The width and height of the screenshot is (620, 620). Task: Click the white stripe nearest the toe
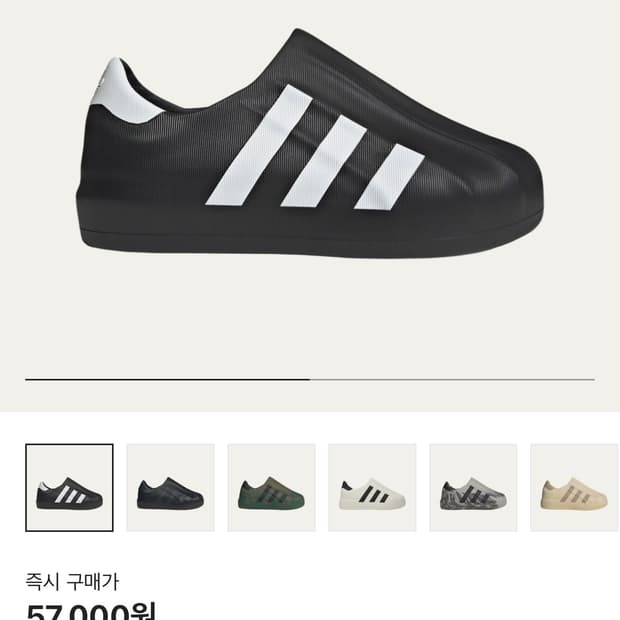pyautogui.click(x=390, y=177)
